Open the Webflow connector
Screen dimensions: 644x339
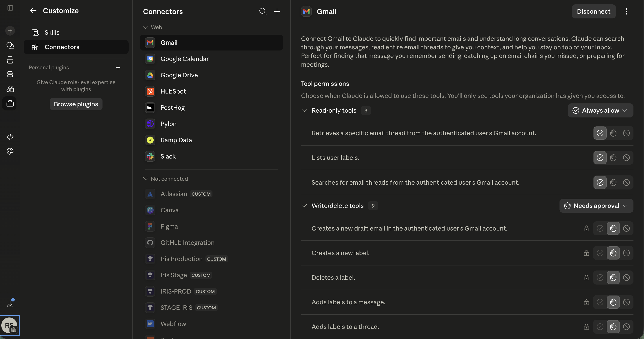pos(211,324)
